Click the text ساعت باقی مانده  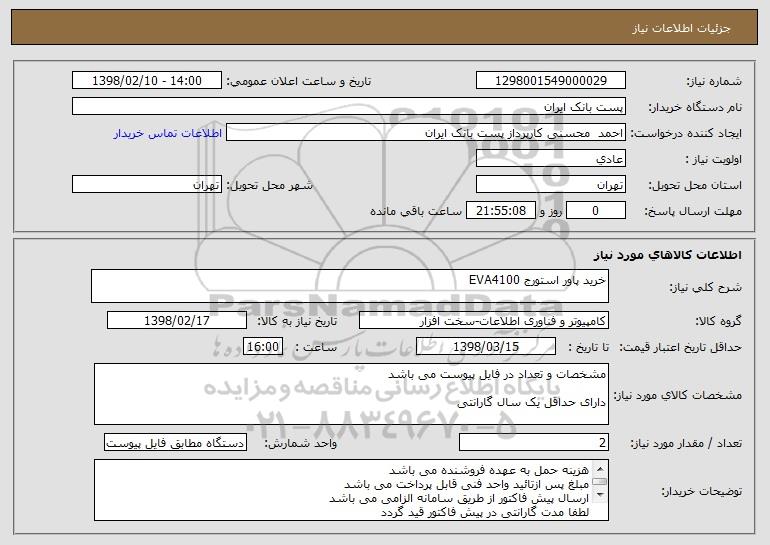click(x=416, y=211)
